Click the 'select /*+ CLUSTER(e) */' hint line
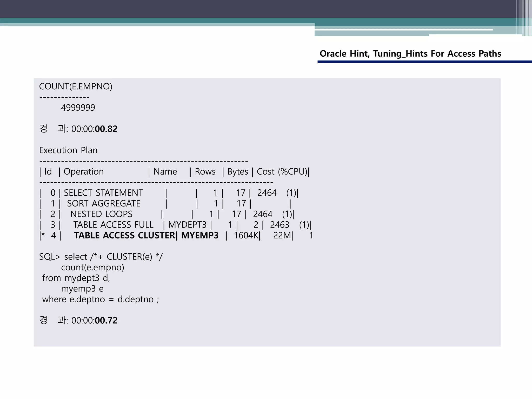 pyautogui.click(x=113, y=257)
